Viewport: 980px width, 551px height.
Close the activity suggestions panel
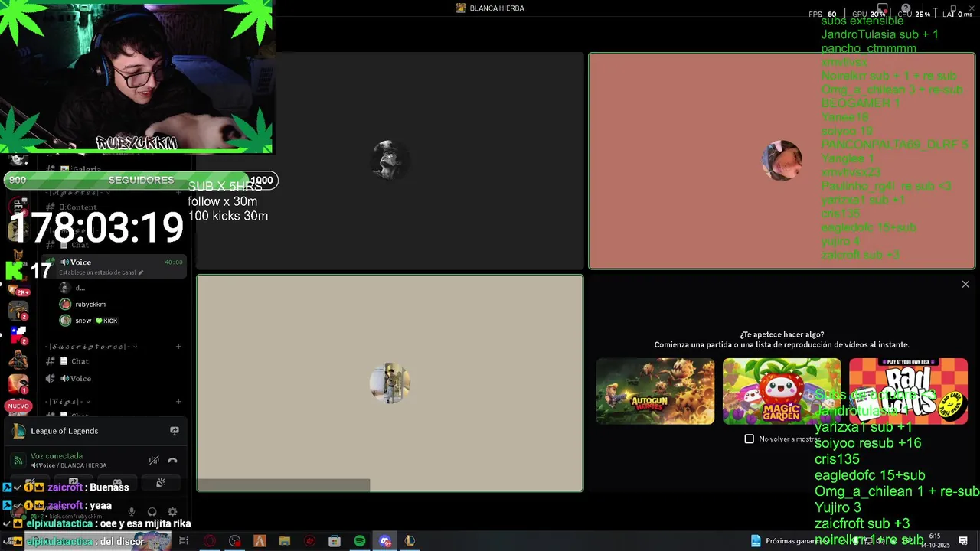[965, 284]
